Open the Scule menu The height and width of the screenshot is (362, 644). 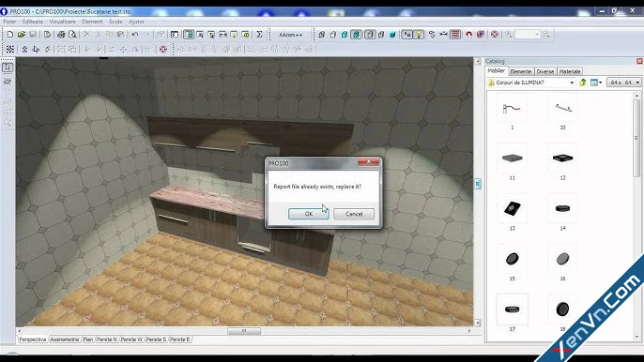pyautogui.click(x=115, y=22)
